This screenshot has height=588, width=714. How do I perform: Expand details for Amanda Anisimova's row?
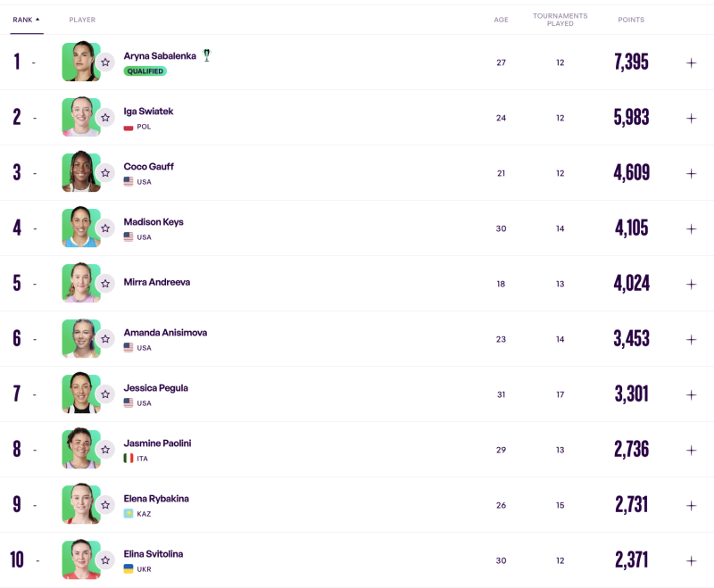tap(691, 339)
